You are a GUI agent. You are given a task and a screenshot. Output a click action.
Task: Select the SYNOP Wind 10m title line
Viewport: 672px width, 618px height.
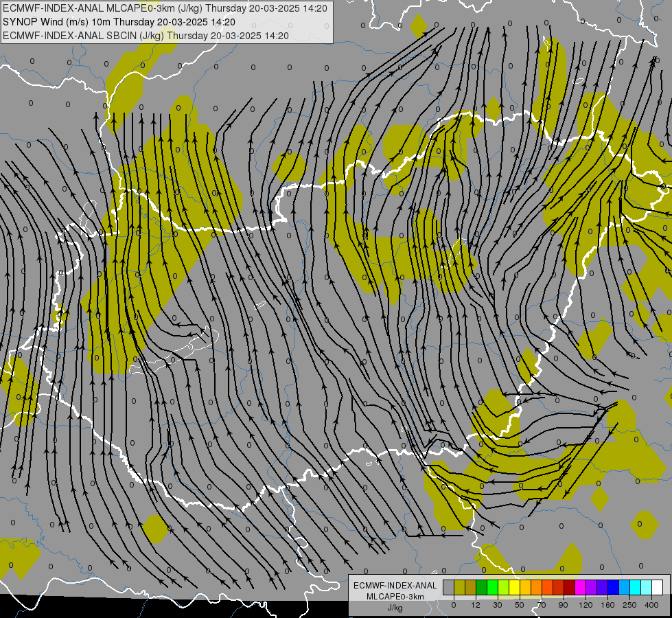coord(119,22)
